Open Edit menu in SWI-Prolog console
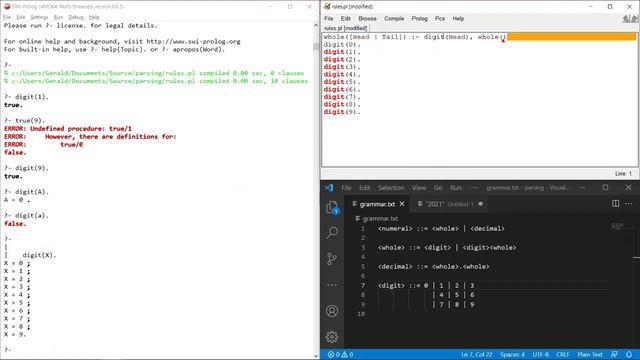The image size is (640, 360). [20, 17]
